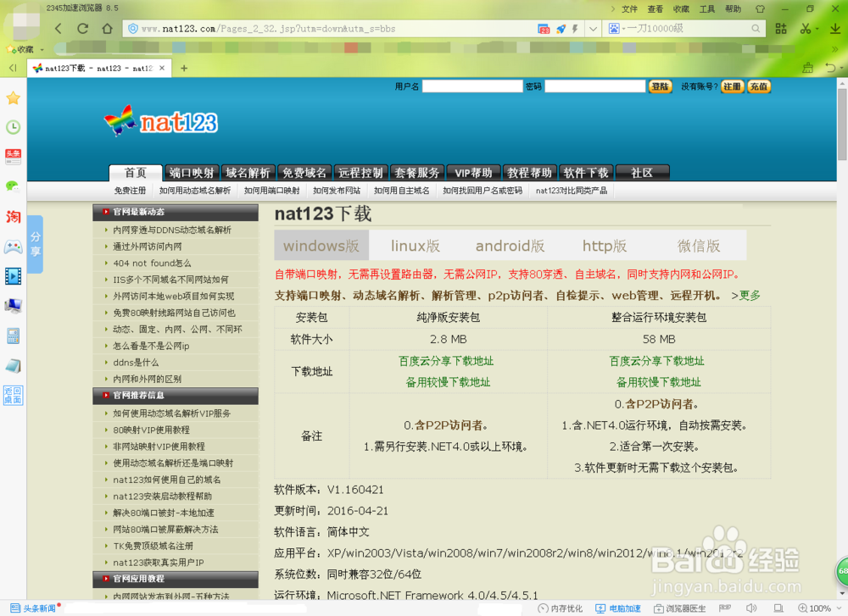848x616 pixels.
Task: Expand the address bar dropdown arrow
Action: tap(593, 29)
